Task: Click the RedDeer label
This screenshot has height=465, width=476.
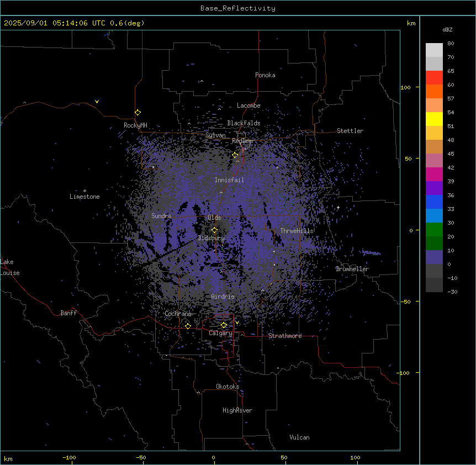Action: (x=244, y=141)
